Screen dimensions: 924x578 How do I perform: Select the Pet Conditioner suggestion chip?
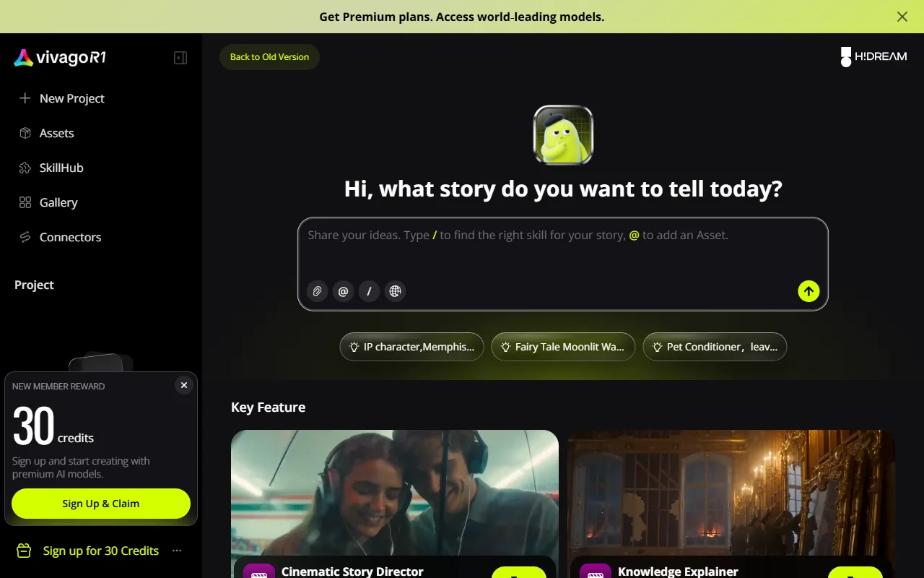715,347
